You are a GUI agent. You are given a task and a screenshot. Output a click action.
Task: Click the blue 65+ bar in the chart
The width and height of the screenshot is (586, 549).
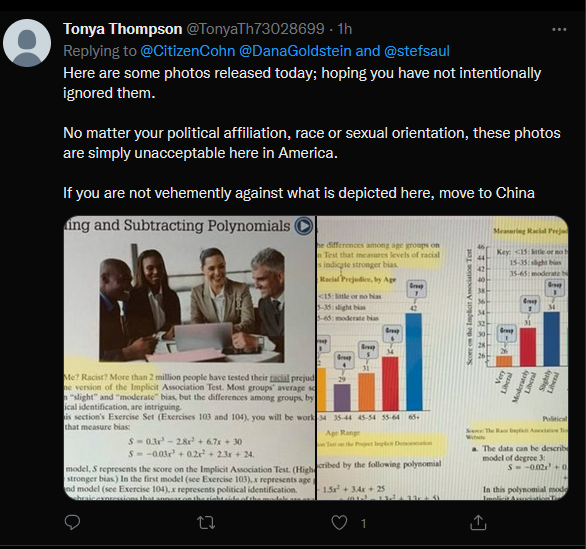[x=414, y=362]
